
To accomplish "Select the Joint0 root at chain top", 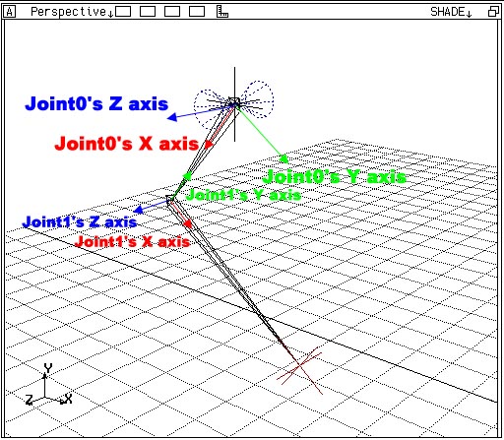I will (x=234, y=103).
